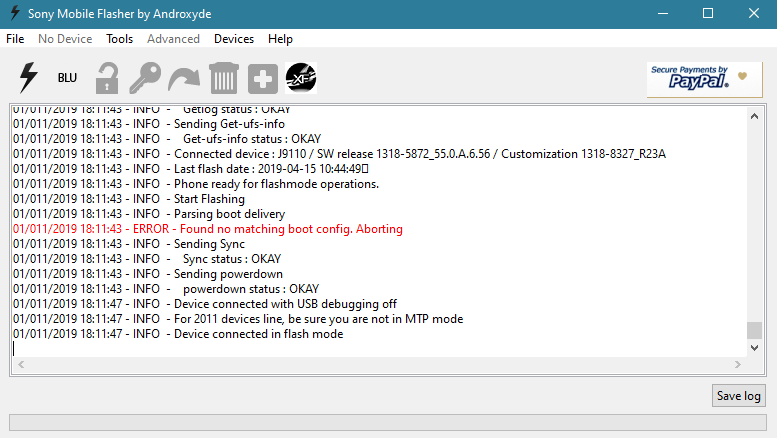Click the vertical scrollbar thumb in log
This screenshot has height=438, width=777.
tap(754, 330)
